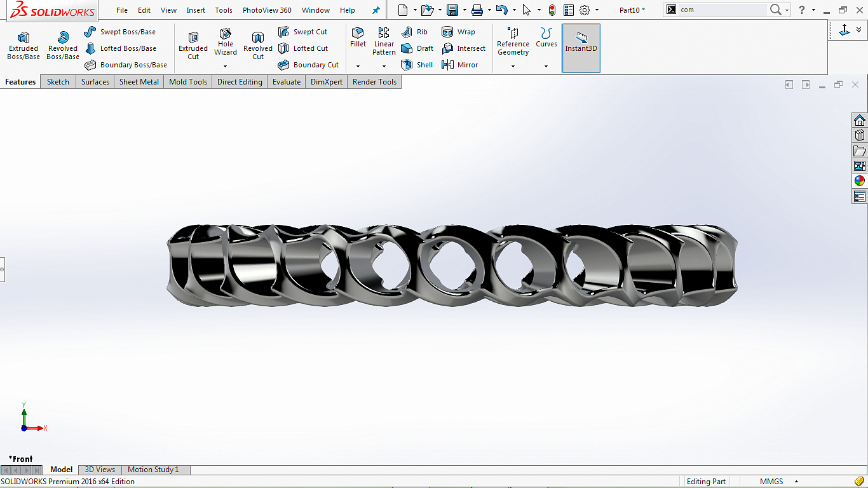Select the Extruded Boss/Base tool
The height and width of the screenshot is (488, 868).
tap(24, 46)
